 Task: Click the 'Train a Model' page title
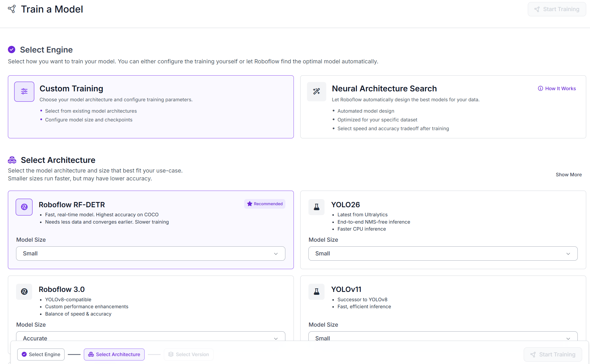point(52,9)
